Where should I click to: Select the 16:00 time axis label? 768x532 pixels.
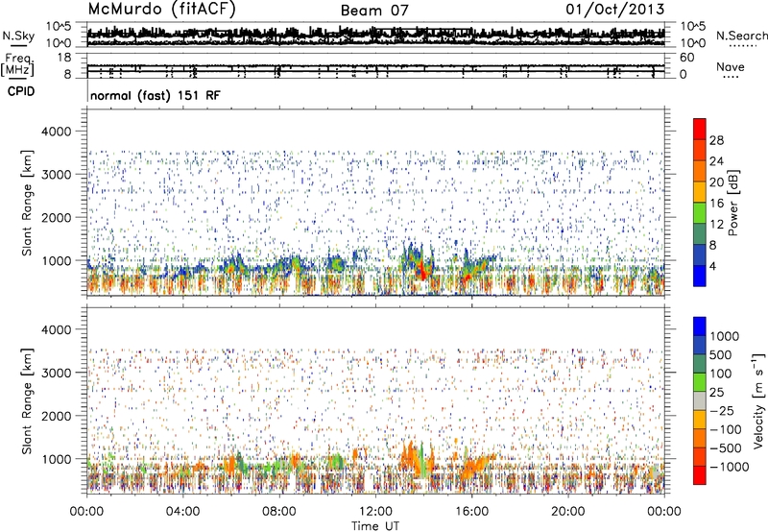coord(471,512)
